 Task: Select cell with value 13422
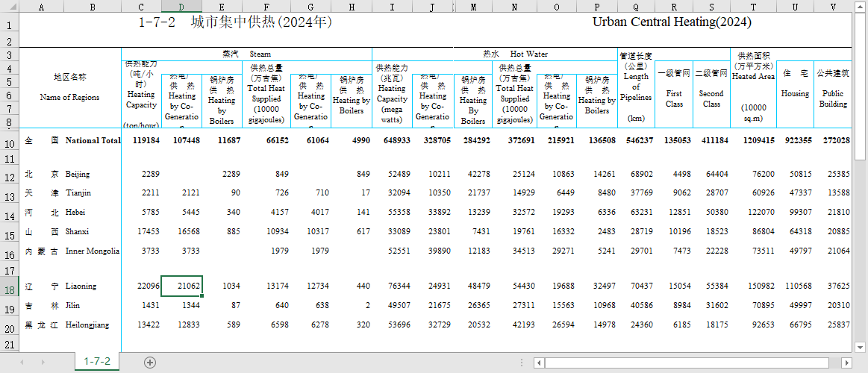(x=141, y=325)
